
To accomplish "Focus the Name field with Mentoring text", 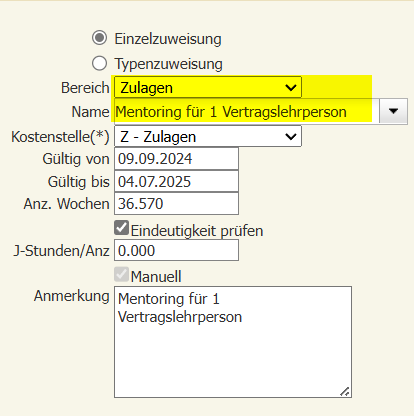I will point(247,111).
